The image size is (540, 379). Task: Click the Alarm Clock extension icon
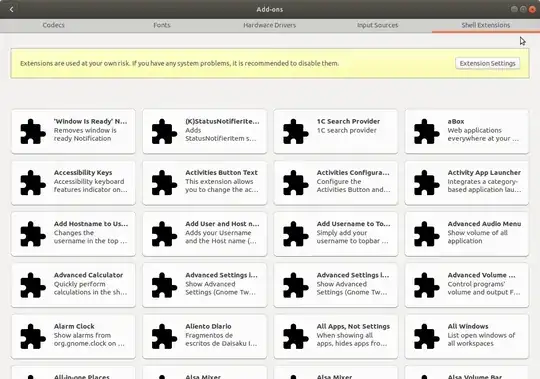coord(33,336)
